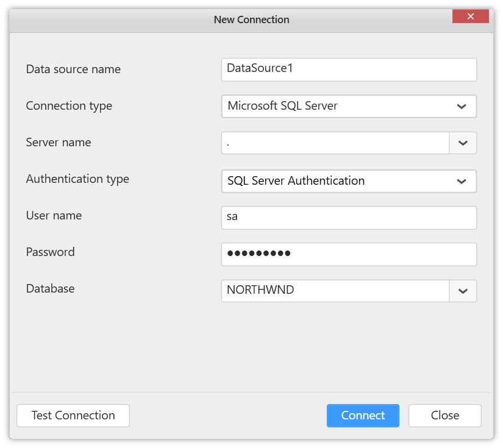
Task: Click the Data source name text field
Action: 348,69
